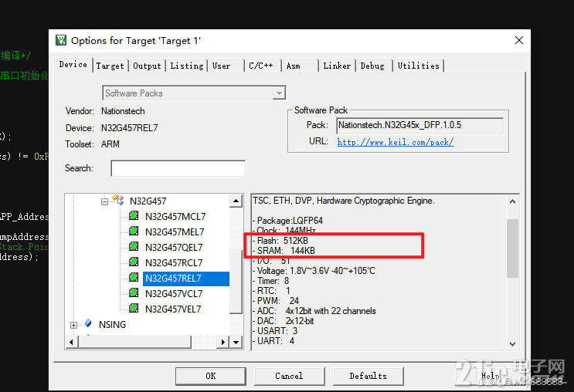Image resolution: width=574 pixels, height=392 pixels.
Task: Click the description pane scrollbar thumb
Action: click(x=512, y=248)
